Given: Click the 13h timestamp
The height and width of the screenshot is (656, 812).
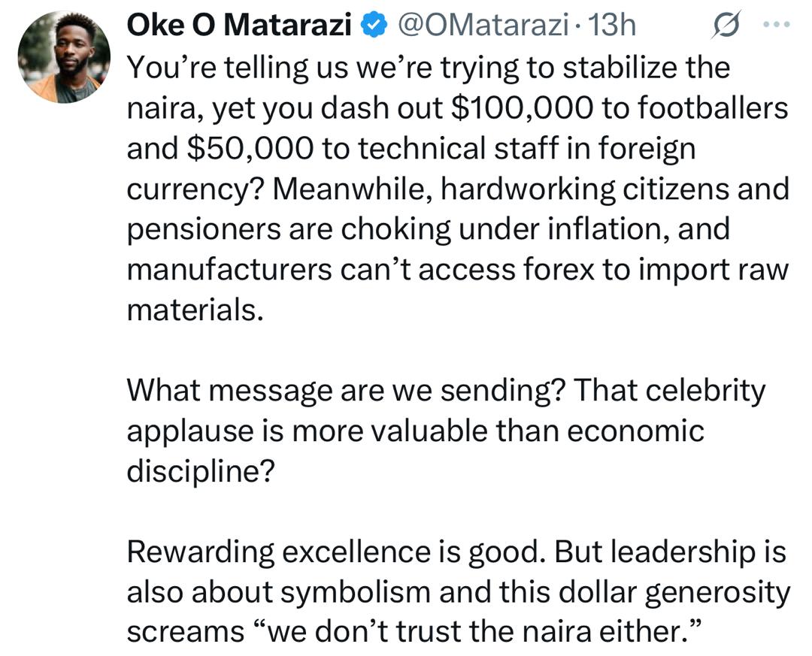Looking at the screenshot, I should tap(615, 25).
